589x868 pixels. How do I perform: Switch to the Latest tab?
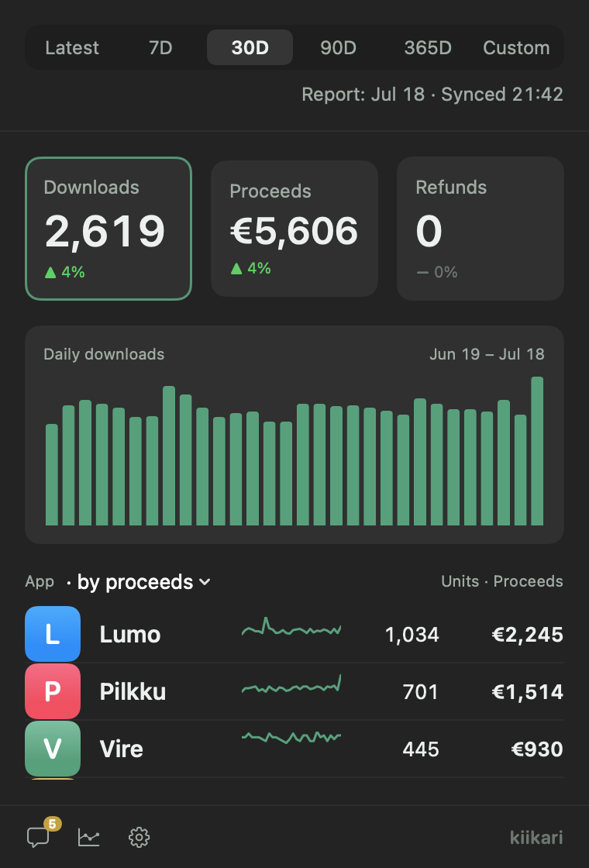72,47
